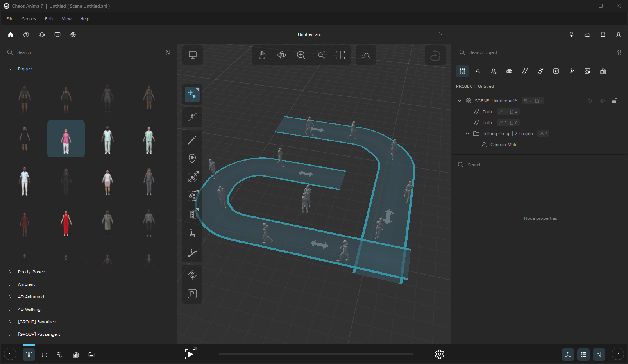This screenshot has height=364, width=628.
Task: Select the location marker tool
Action: click(192, 158)
